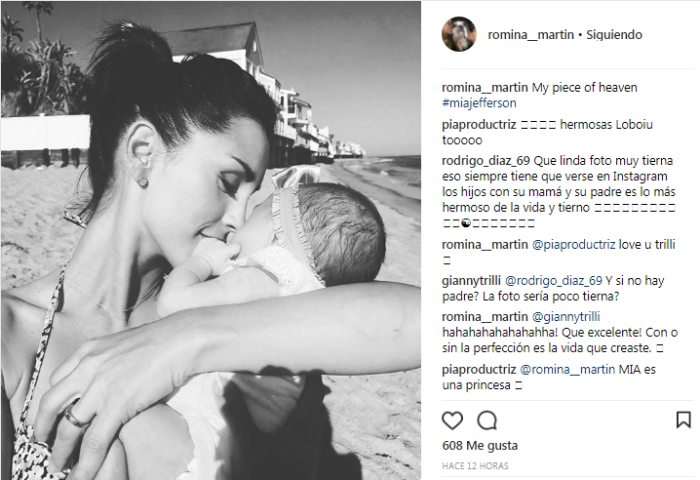Open romina__martin name replying love u trilli
This screenshot has width=700, height=480.
coord(485,245)
